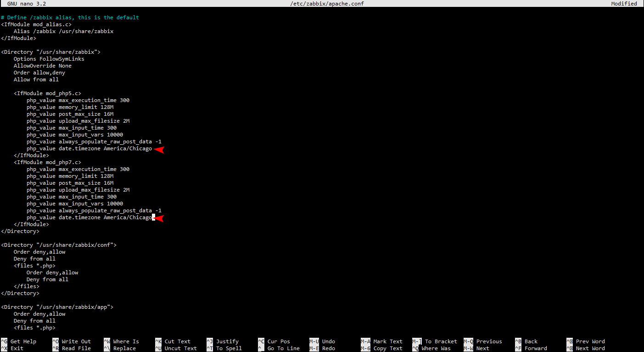
Task: Click the Where Is search shortcut
Action: pos(126,341)
